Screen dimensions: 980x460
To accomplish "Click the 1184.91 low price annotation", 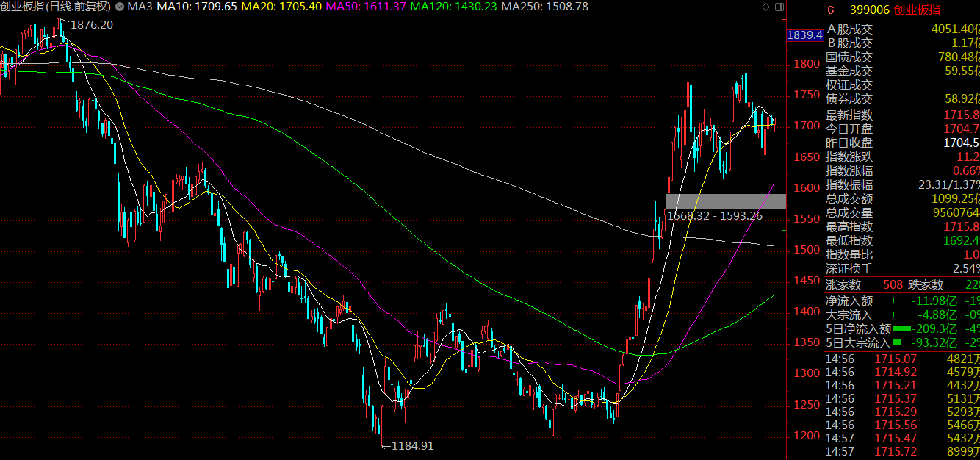I will [x=412, y=445].
